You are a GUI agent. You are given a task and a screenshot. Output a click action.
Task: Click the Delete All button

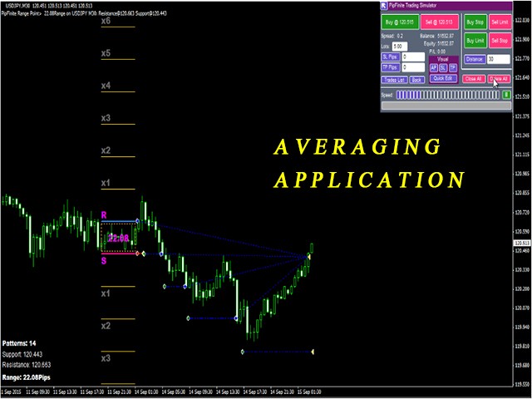[500, 78]
